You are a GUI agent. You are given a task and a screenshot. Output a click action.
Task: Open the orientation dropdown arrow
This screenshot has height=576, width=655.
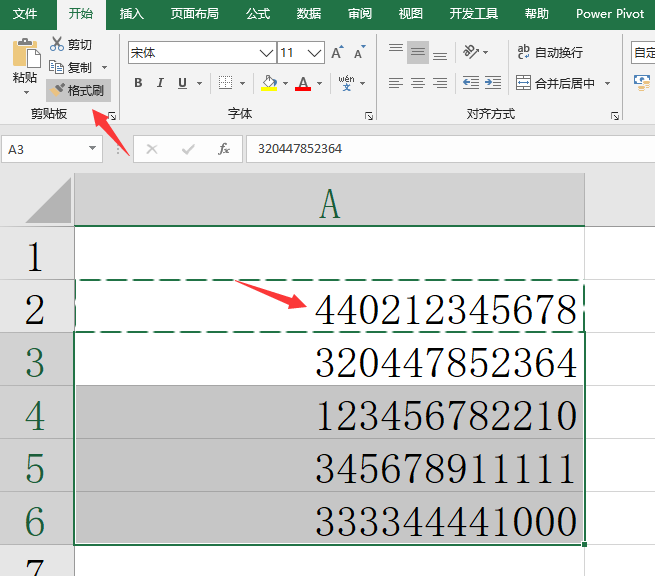pos(485,53)
